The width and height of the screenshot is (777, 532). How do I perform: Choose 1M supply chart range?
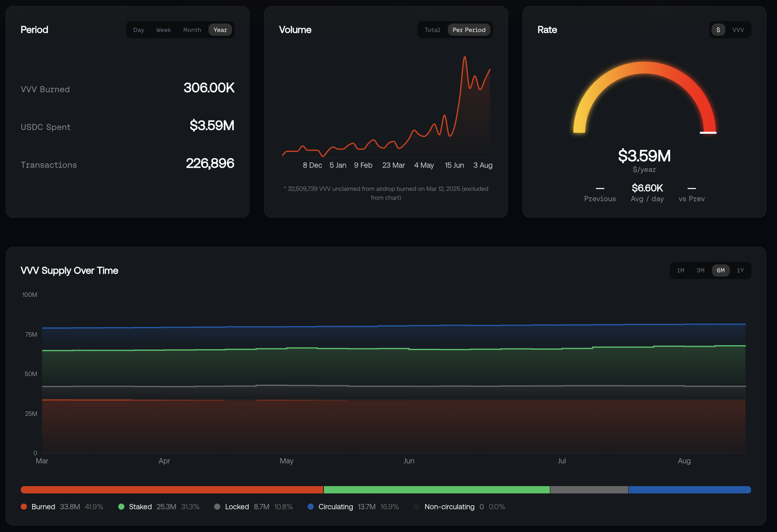(x=681, y=270)
